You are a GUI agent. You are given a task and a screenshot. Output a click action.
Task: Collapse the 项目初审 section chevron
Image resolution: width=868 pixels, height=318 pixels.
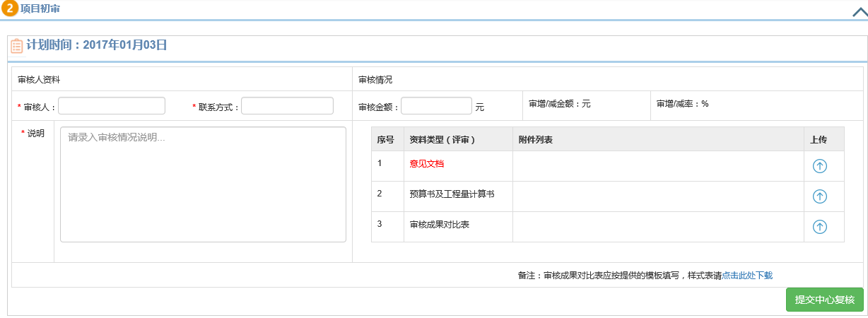pos(859,11)
